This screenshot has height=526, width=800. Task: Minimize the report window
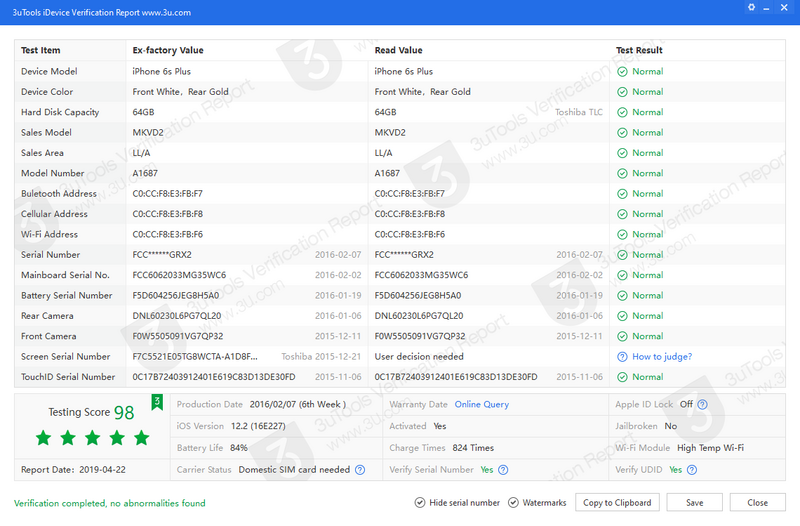coord(766,8)
